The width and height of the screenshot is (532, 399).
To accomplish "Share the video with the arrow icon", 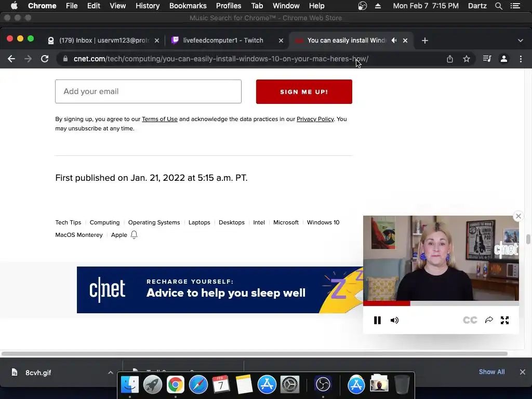I will click(x=489, y=320).
